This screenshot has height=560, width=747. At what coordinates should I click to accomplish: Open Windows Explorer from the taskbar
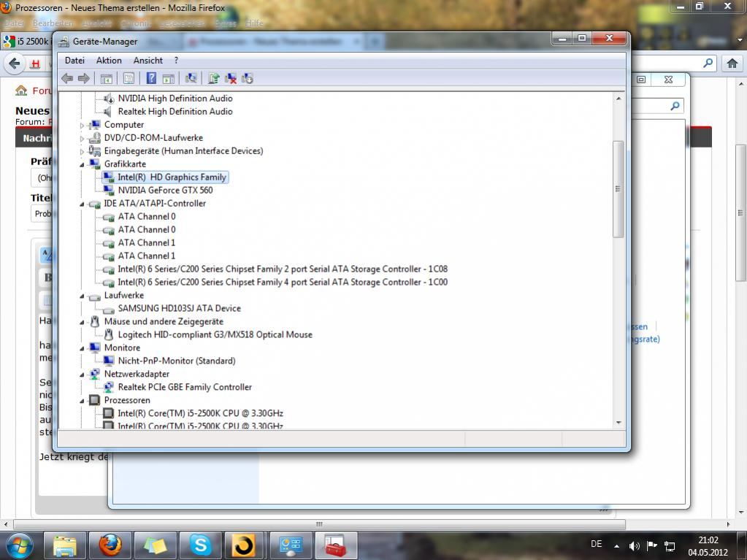pyautogui.click(x=65, y=545)
